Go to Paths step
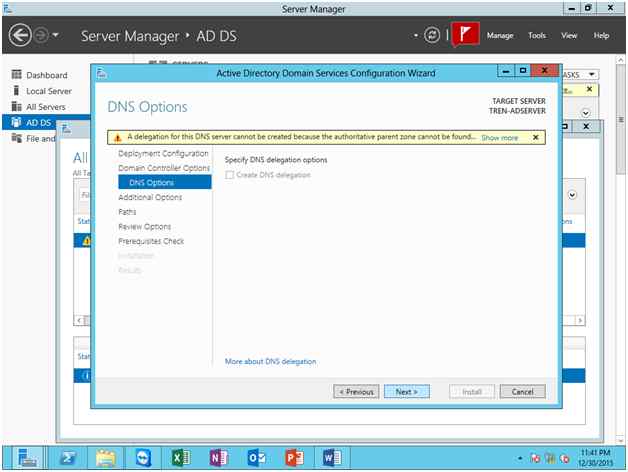 (127, 212)
